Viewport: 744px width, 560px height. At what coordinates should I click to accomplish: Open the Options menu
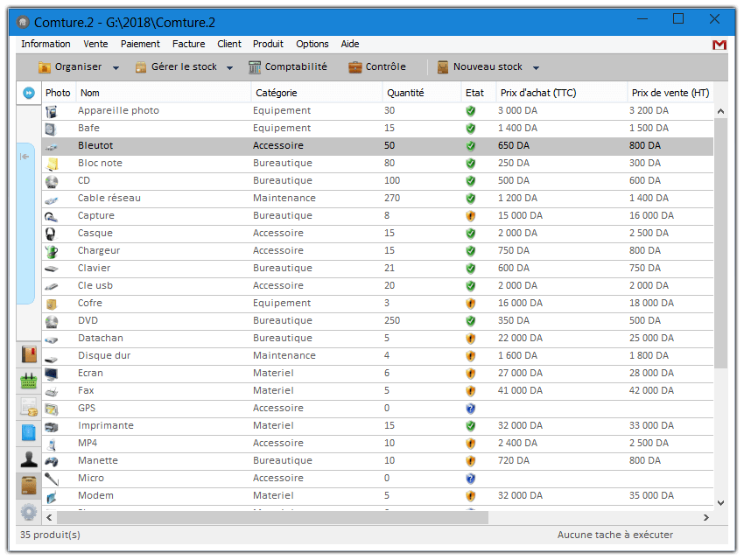point(312,43)
